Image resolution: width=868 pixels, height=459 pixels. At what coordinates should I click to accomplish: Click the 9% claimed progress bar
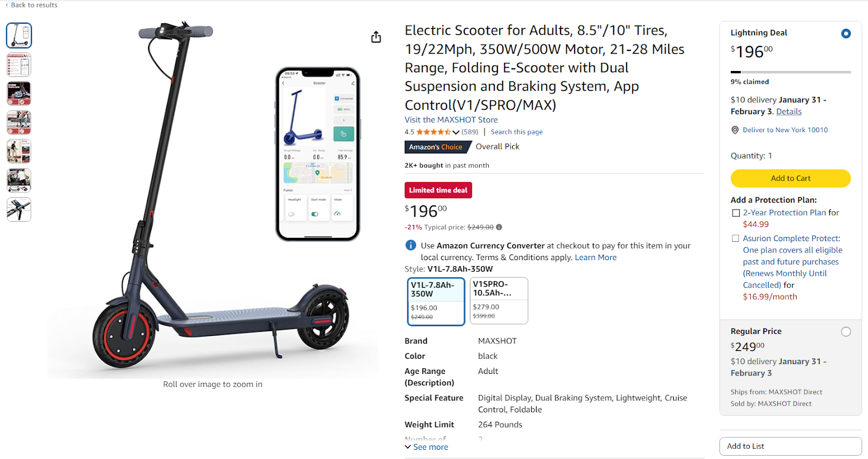(x=790, y=72)
